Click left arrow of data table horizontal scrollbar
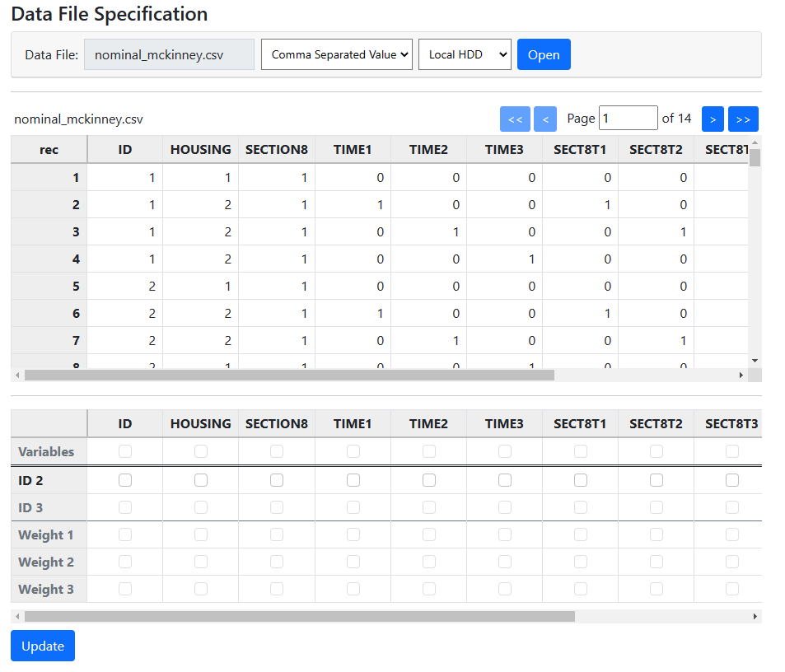 [x=16, y=375]
